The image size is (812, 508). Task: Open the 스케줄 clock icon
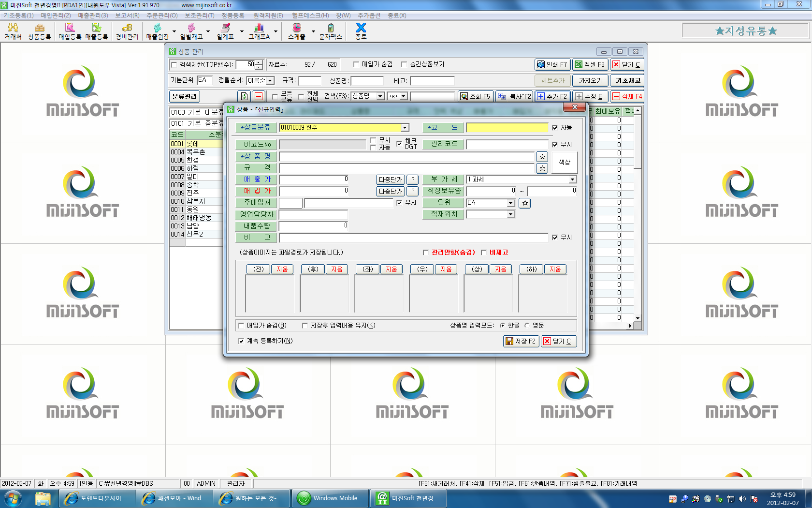click(x=297, y=31)
